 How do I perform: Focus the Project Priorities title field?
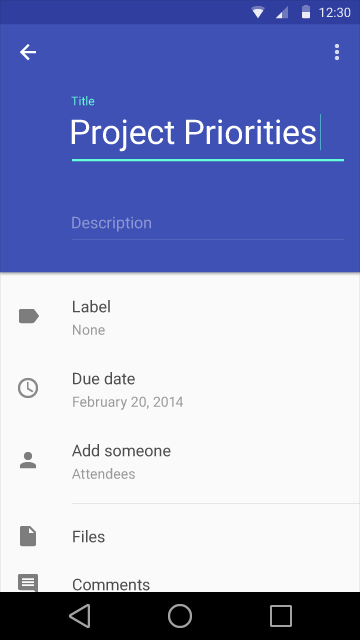208,133
